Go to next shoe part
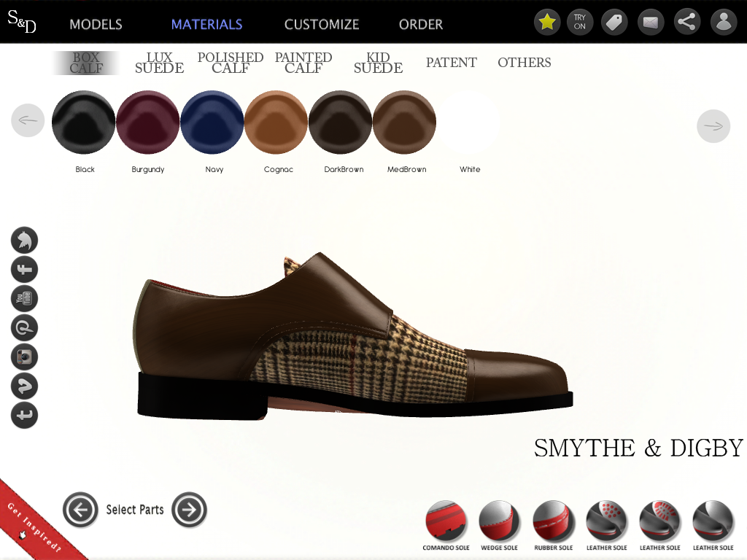The height and width of the screenshot is (560, 747). pyautogui.click(x=189, y=510)
